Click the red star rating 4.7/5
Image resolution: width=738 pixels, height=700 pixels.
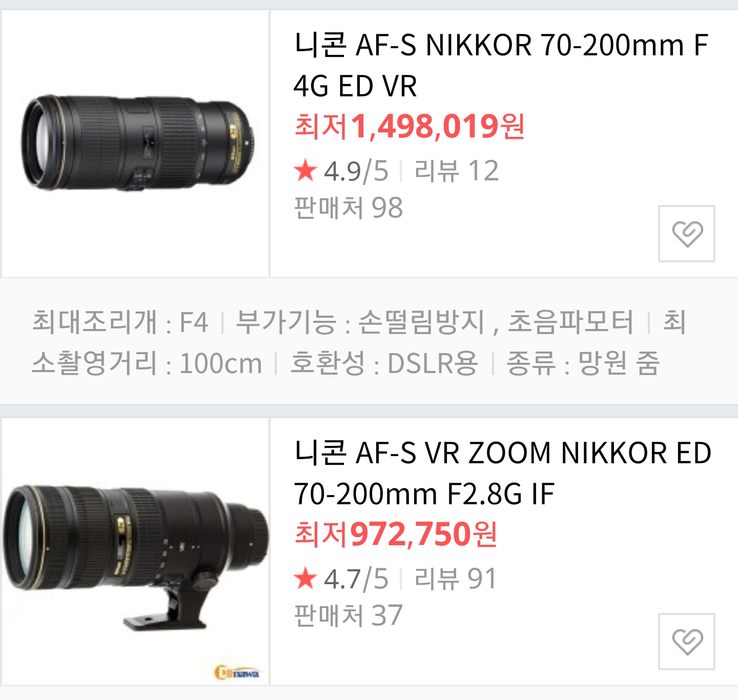point(341,579)
